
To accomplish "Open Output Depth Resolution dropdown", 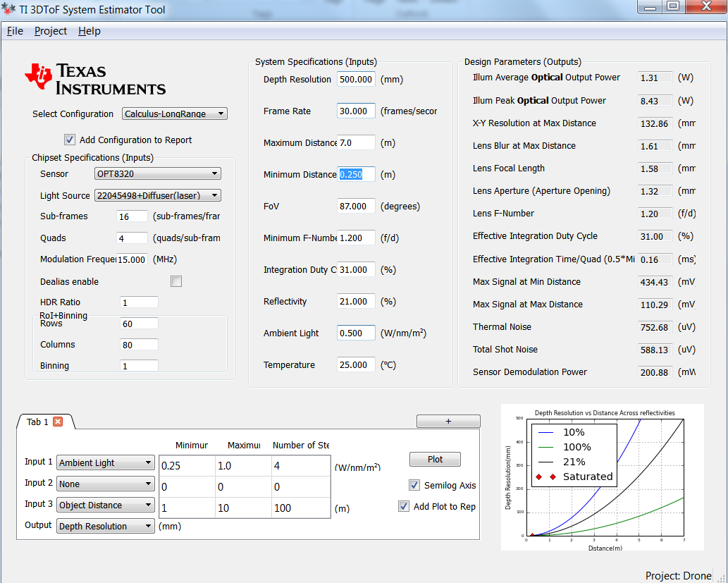I will click(x=106, y=527).
